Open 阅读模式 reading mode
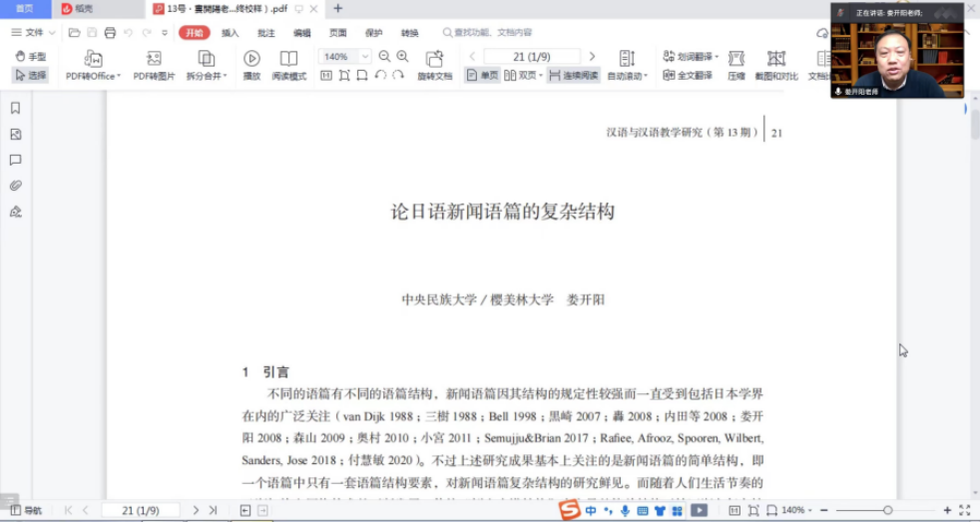980x522 pixels. tap(288, 59)
